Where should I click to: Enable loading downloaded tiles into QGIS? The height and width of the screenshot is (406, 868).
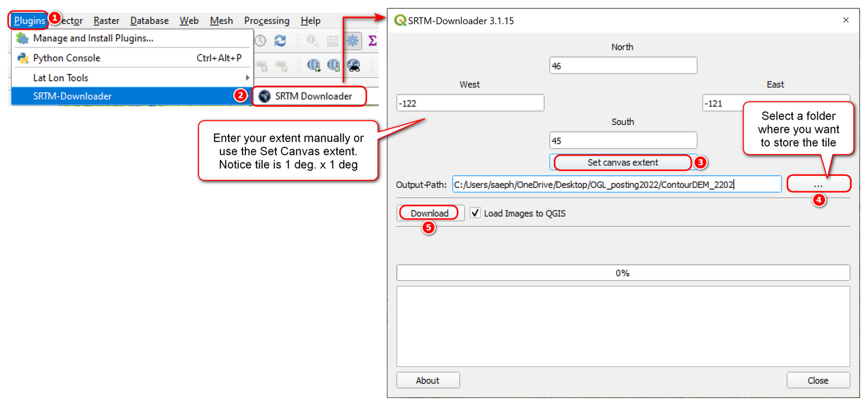[x=475, y=213]
